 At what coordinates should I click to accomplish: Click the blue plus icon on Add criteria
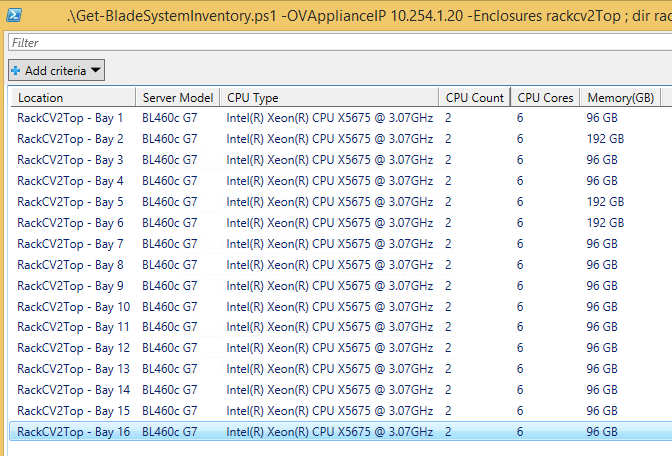coord(15,71)
